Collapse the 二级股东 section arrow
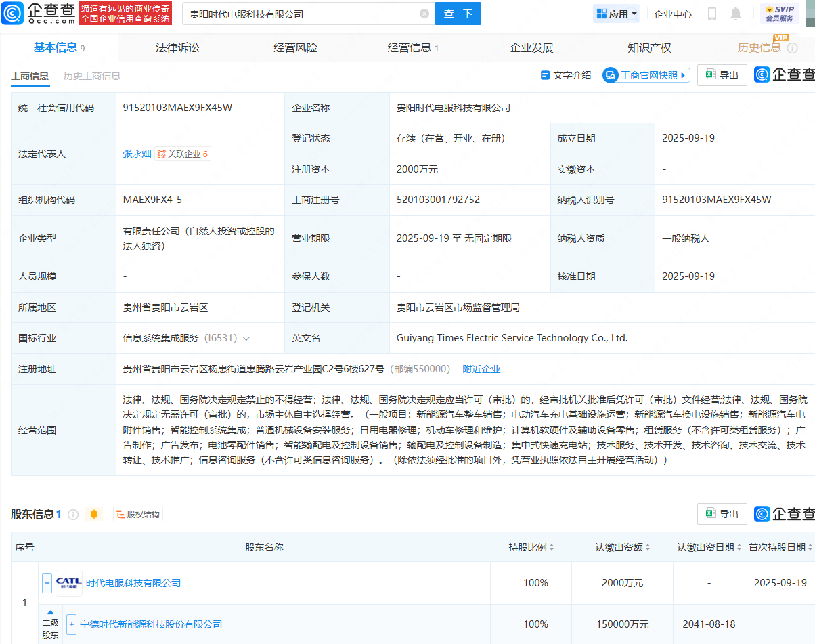This screenshot has width=815, height=644. coord(51,612)
